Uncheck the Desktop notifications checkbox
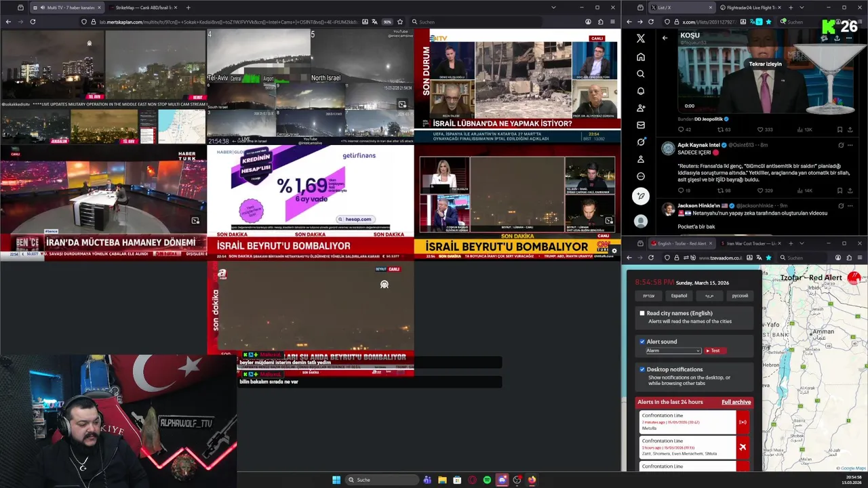Image resolution: width=868 pixels, height=488 pixels. click(642, 369)
